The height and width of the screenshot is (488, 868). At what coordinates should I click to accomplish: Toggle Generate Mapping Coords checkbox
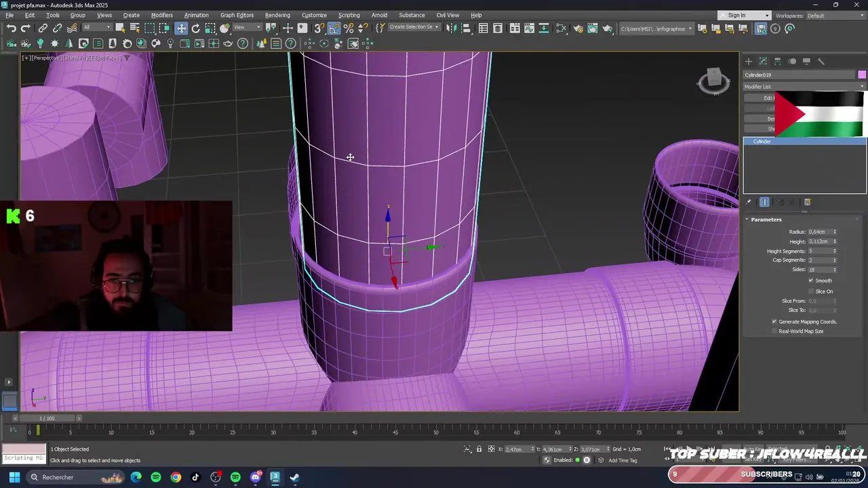[774, 321]
